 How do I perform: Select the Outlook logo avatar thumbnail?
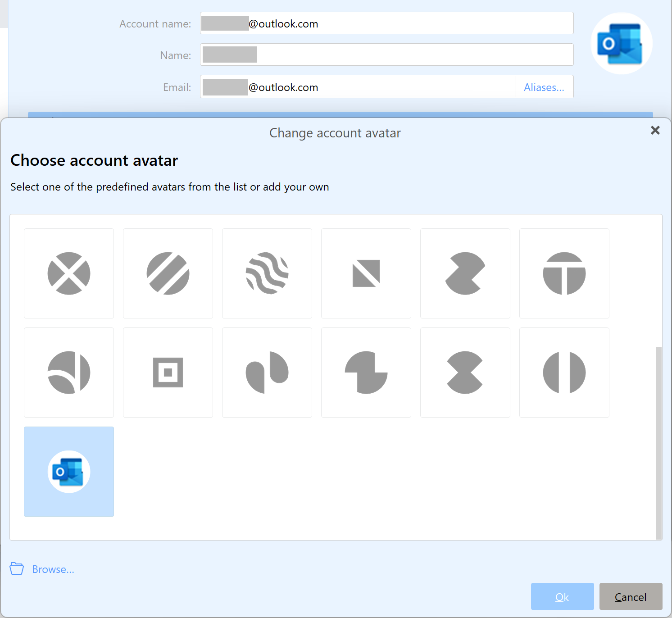point(69,472)
